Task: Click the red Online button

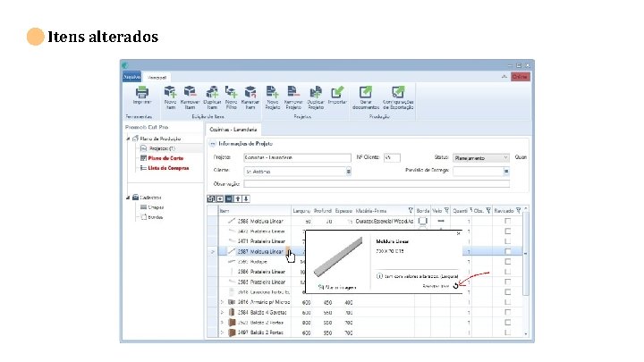Action: click(520, 77)
